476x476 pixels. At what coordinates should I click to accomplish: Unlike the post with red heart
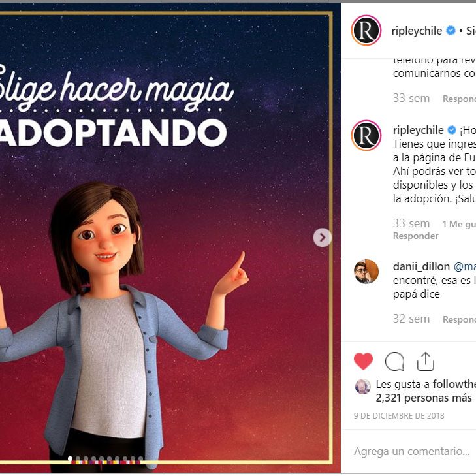tap(363, 361)
